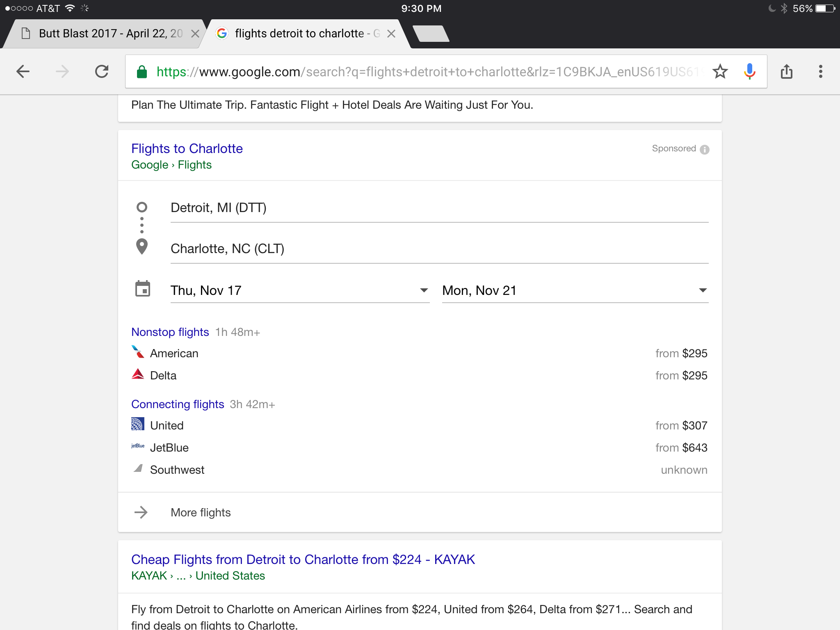This screenshot has height=630, width=840.
Task: Open new tab button
Action: 431,34
